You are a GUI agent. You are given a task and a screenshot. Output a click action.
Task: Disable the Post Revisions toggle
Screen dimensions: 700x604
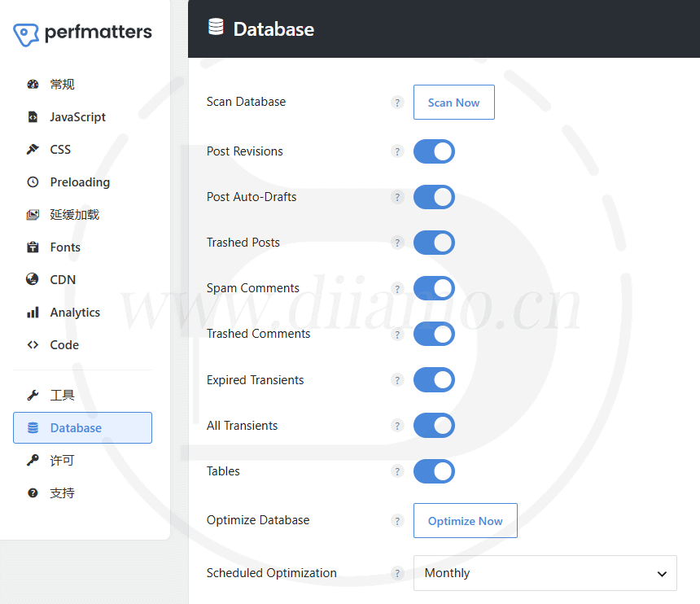434,151
